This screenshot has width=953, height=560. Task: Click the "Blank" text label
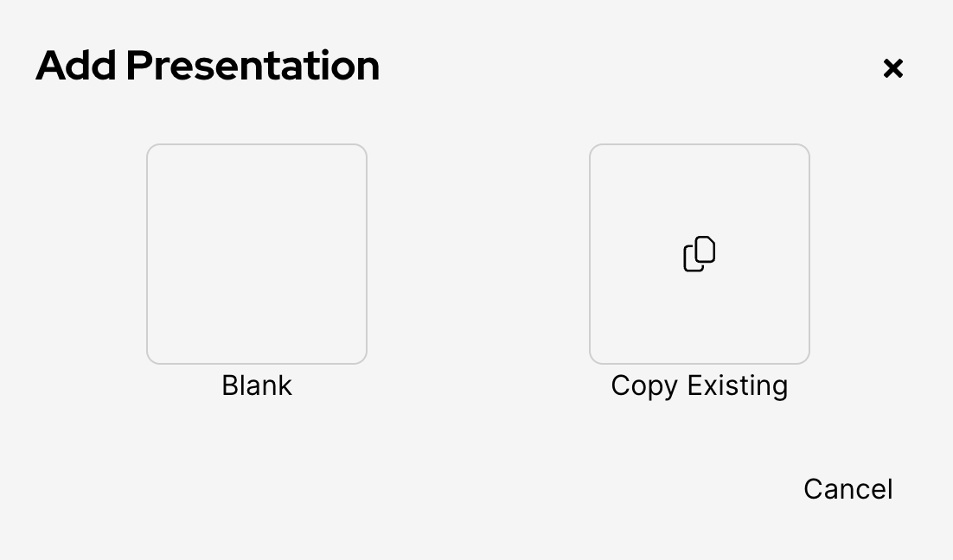click(257, 385)
